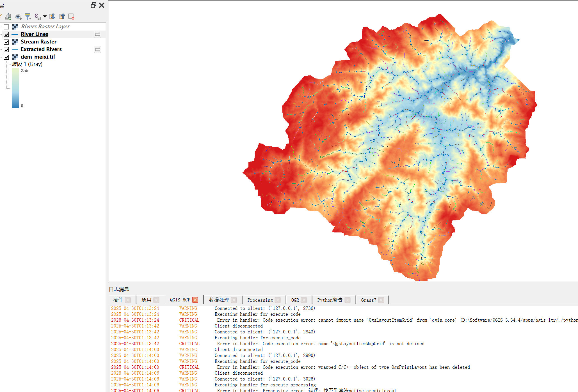
Task: Click the line symbol of River Lines
Action: (15, 34)
